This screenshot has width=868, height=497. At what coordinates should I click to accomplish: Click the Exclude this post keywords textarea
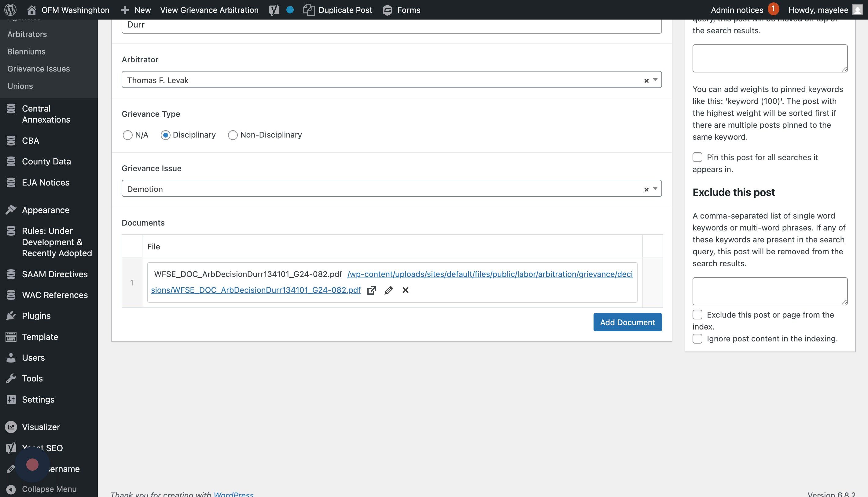pyautogui.click(x=769, y=291)
